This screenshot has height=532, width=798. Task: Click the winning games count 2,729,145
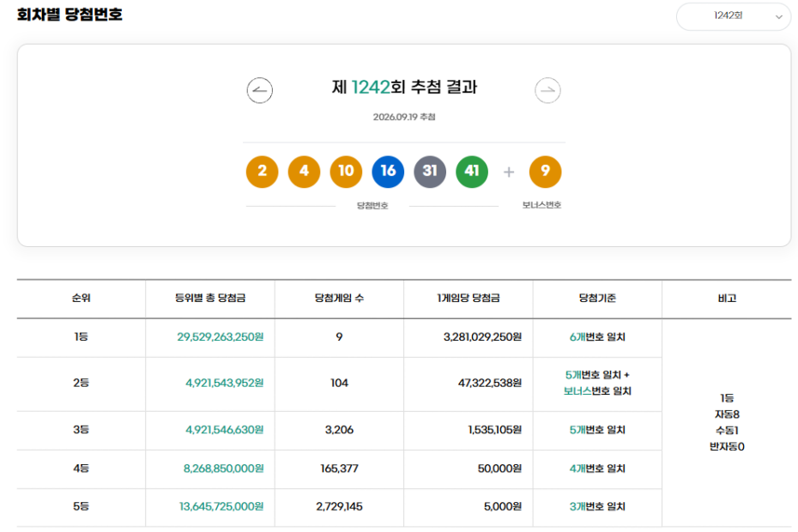(340, 506)
